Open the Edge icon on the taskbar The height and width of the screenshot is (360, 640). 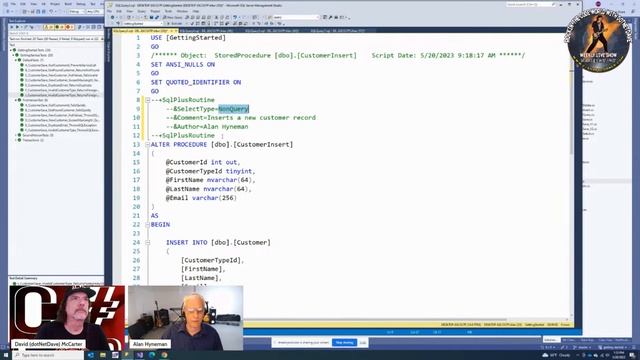coord(152,356)
